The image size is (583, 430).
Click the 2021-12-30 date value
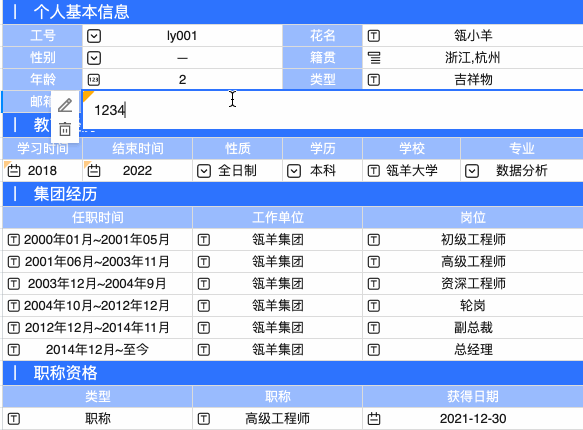click(473, 419)
